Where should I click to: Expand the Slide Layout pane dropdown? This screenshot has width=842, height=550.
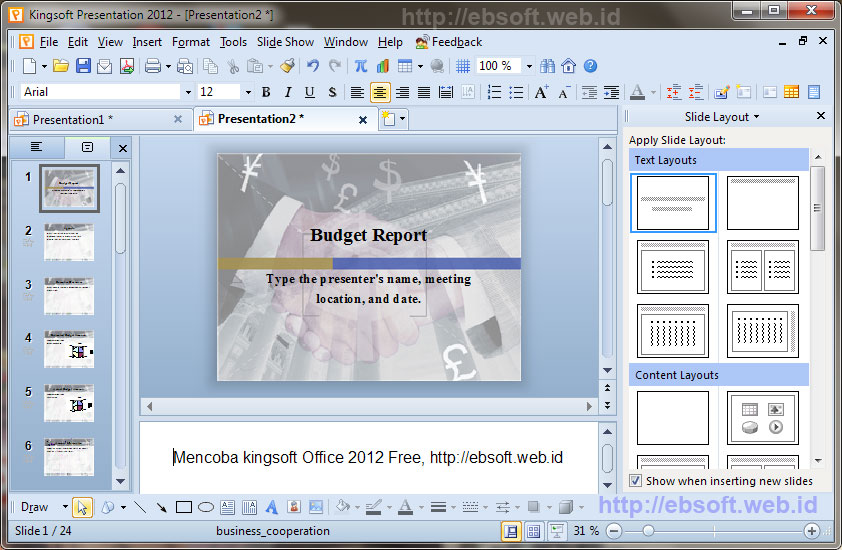pyautogui.click(x=757, y=117)
